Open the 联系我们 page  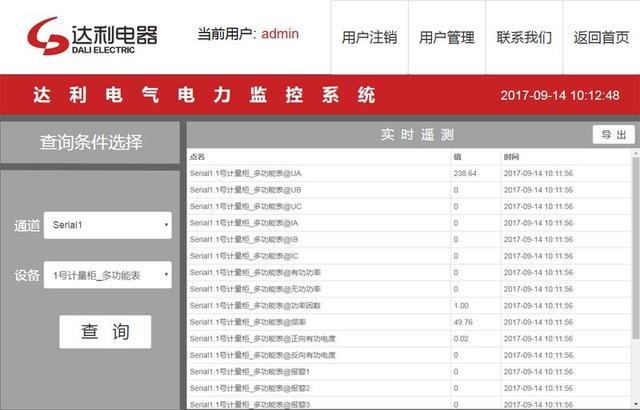click(524, 37)
